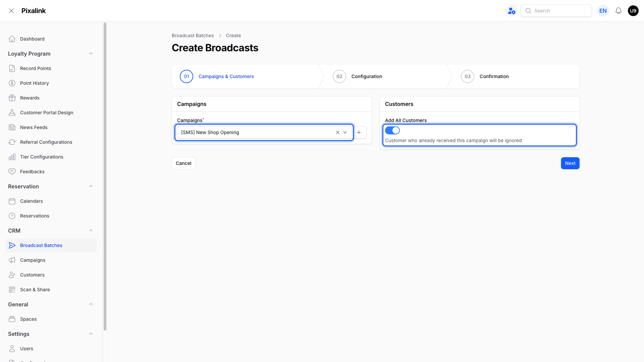This screenshot has height=362, width=644.
Task: Click the Rewards gift icon
Action: pyautogui.click(x=12, y=98)
